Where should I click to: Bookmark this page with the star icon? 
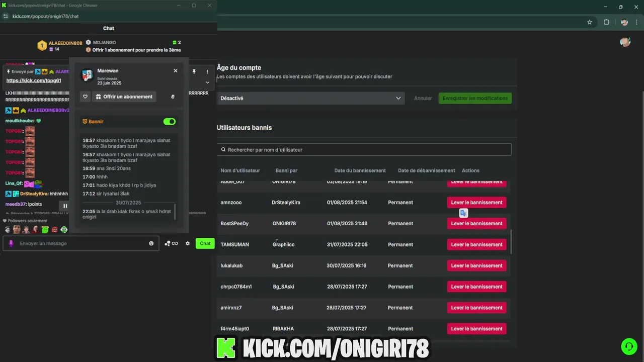pos(590,22)
